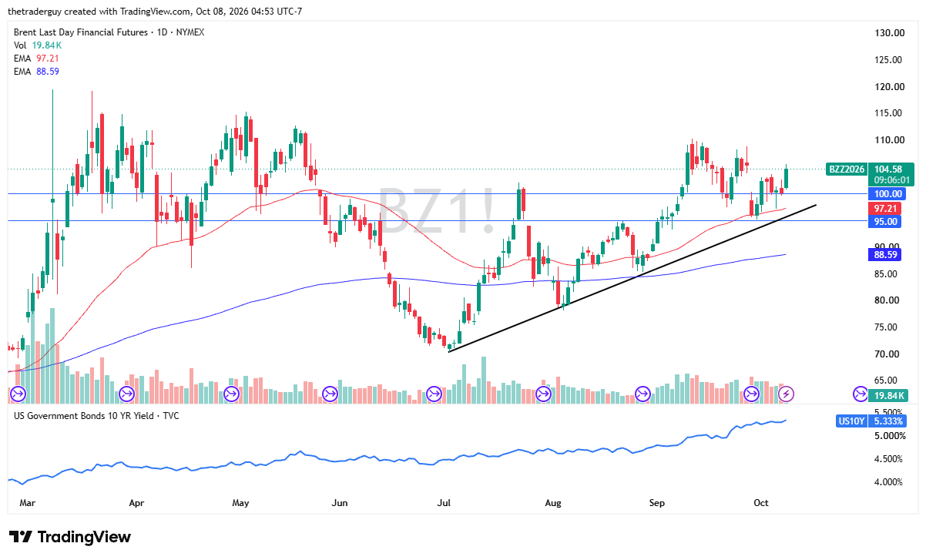Click the contract rollover marker just before May
Viewport: 926px width, 560px height.
pyautogui.click(x=231, y=394)
